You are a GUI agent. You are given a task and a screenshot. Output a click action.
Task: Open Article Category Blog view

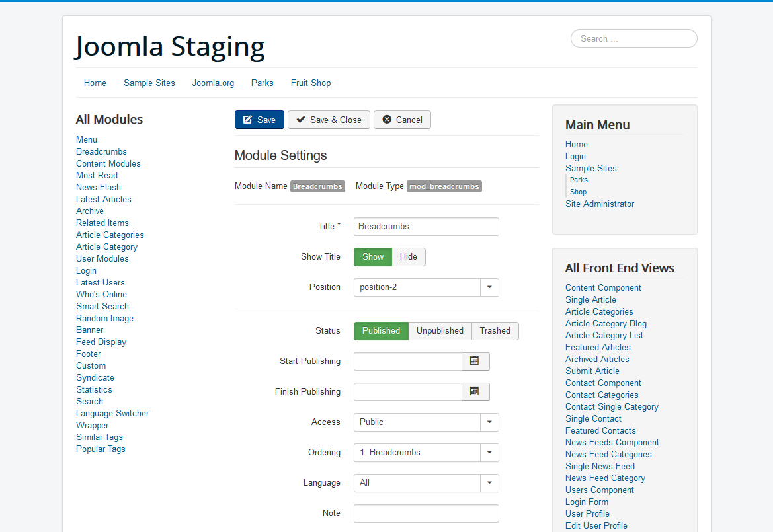(x=606, y=323)
